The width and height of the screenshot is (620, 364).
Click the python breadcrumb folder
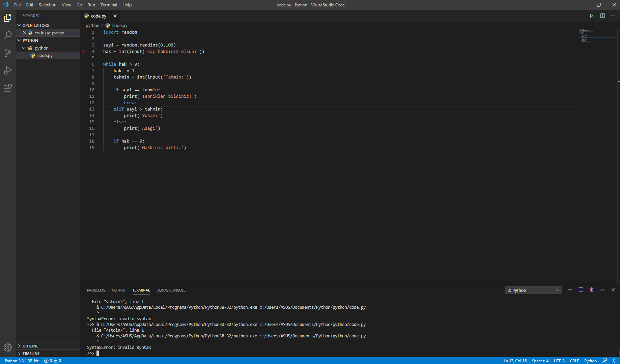92,25
